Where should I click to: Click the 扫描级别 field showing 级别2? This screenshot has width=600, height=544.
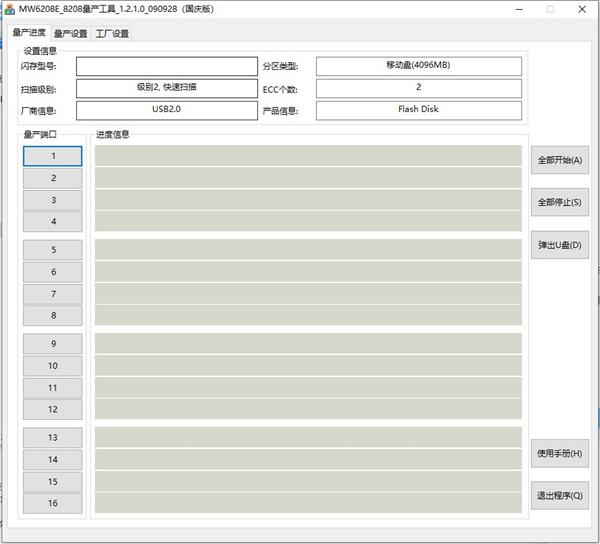point(166,88)
